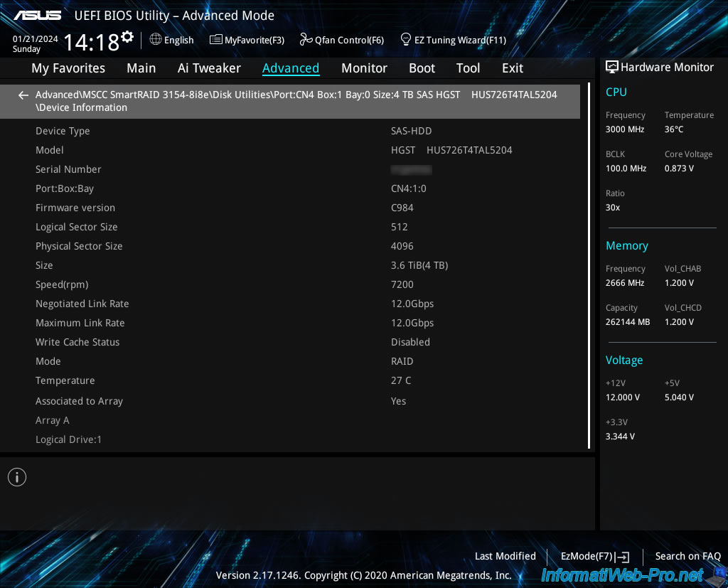Click Core Voltage value 0.873 V

(679, 168)
